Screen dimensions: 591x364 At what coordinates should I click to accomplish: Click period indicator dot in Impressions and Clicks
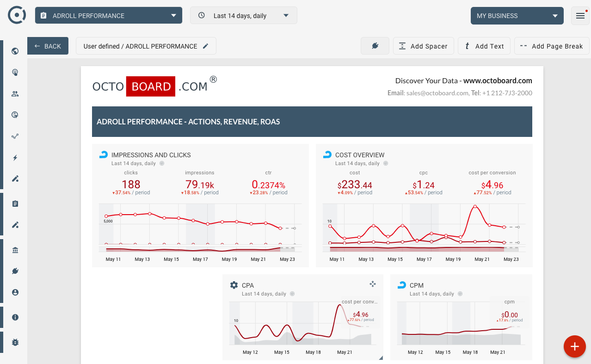162,163
